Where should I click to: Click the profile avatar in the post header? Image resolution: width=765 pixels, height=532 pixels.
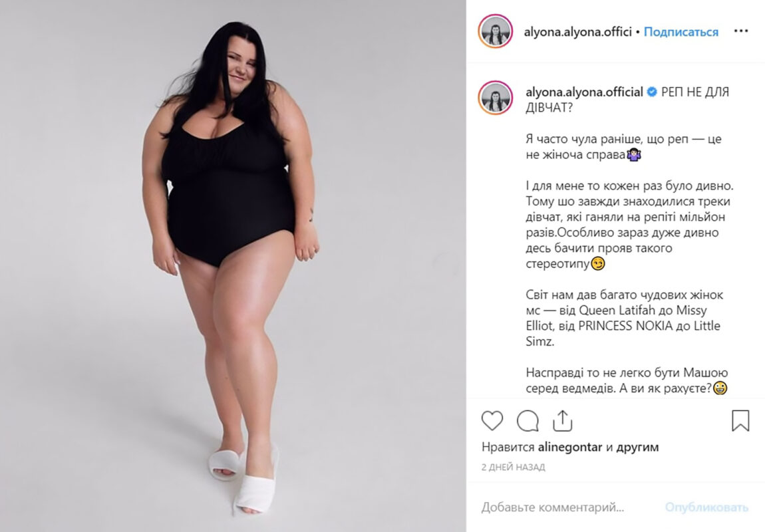(495, 32)
